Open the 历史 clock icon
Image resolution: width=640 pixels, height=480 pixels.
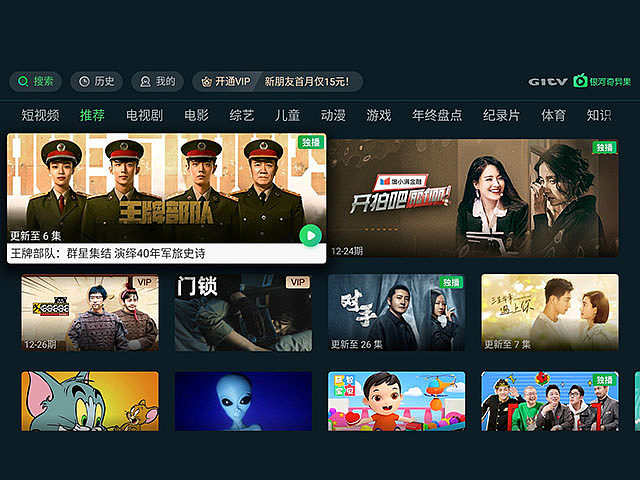tap(84, 82)
